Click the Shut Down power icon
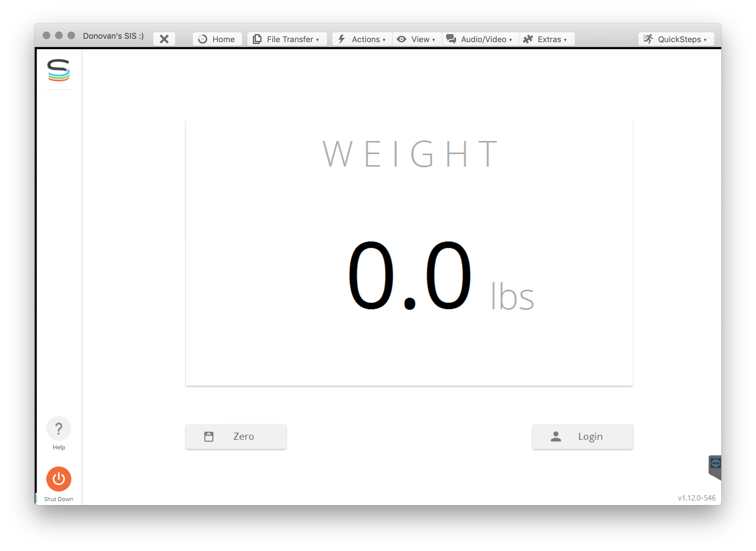 58,479
